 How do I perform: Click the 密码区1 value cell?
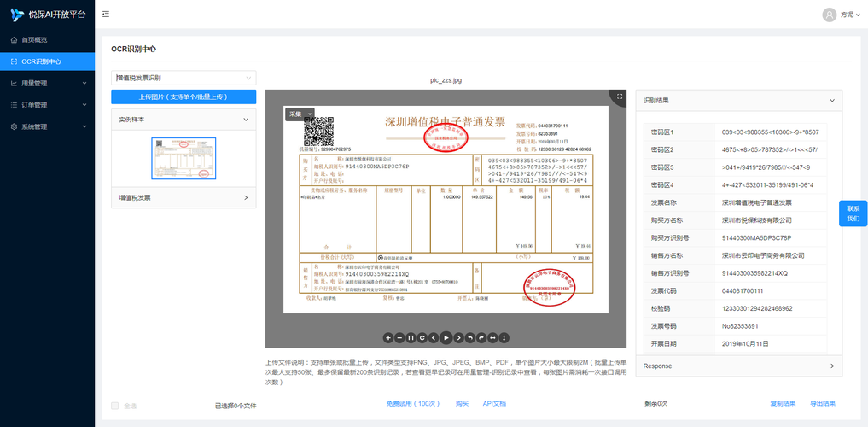(770, 132)
